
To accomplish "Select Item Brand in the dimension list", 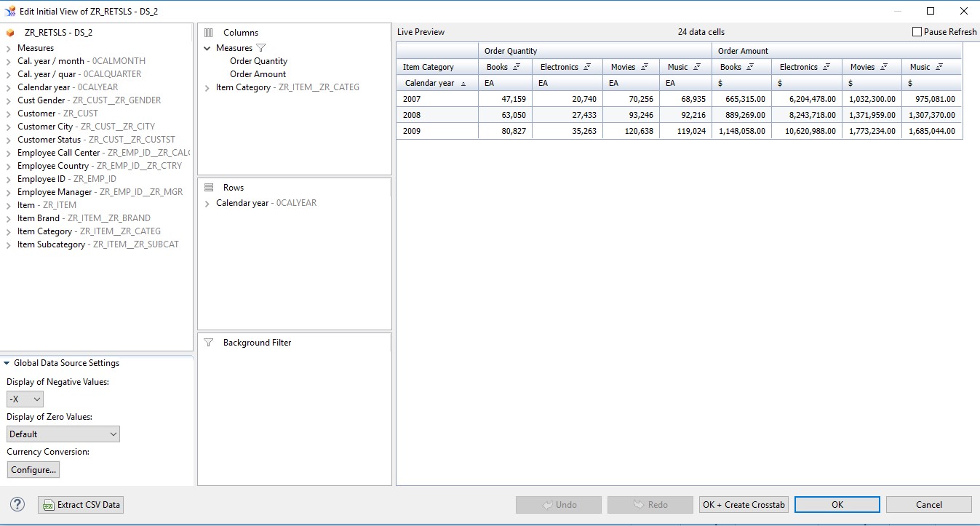I will pos(38,218).
